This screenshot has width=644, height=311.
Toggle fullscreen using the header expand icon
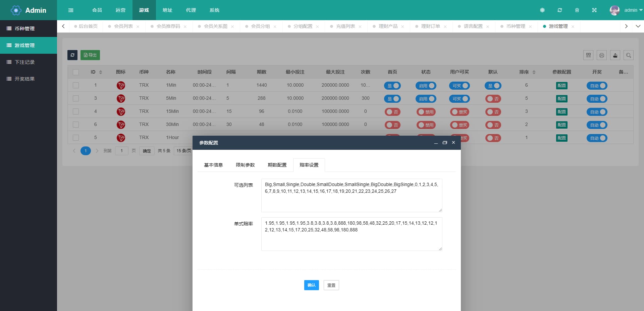pos(594,10)
